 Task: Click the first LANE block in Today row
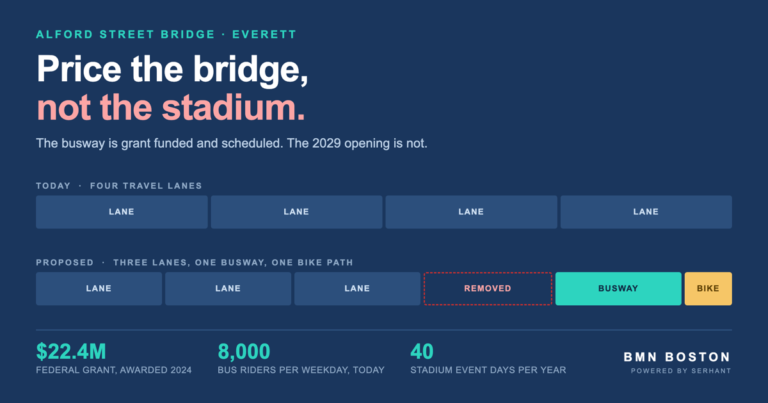pos(121,212)
